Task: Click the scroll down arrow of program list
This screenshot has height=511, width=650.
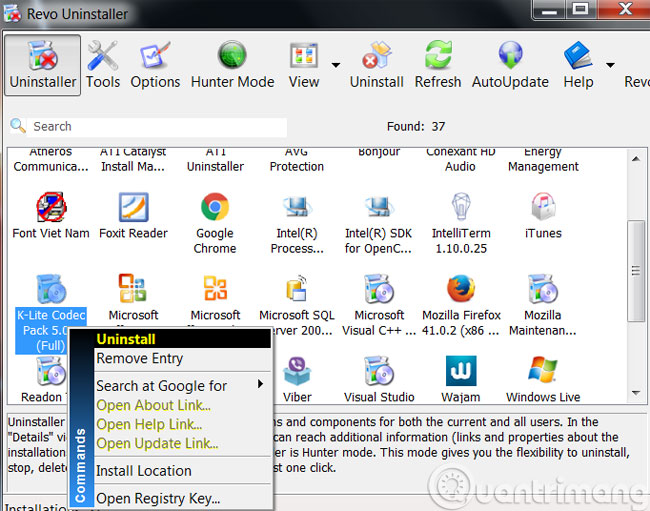Action: (636, 392)
